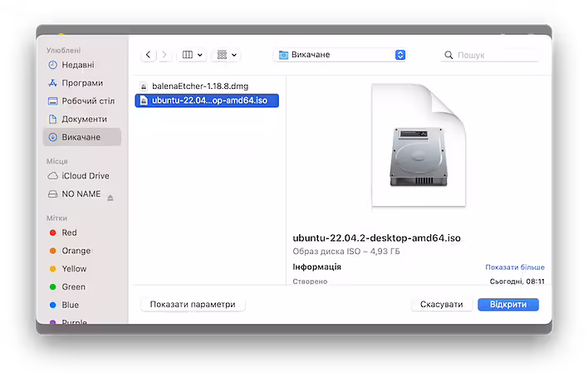Click the Скасувати button

pyautogui.click(x=441, y=305)
